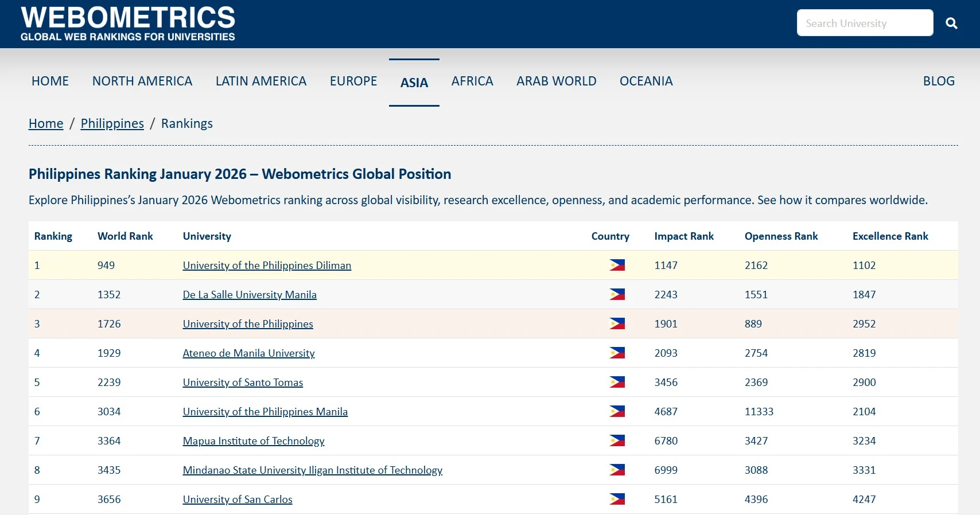This screenshot has width=980, height=515.
Task: Click the Impact Rank column header
Action: coord(684,236)
